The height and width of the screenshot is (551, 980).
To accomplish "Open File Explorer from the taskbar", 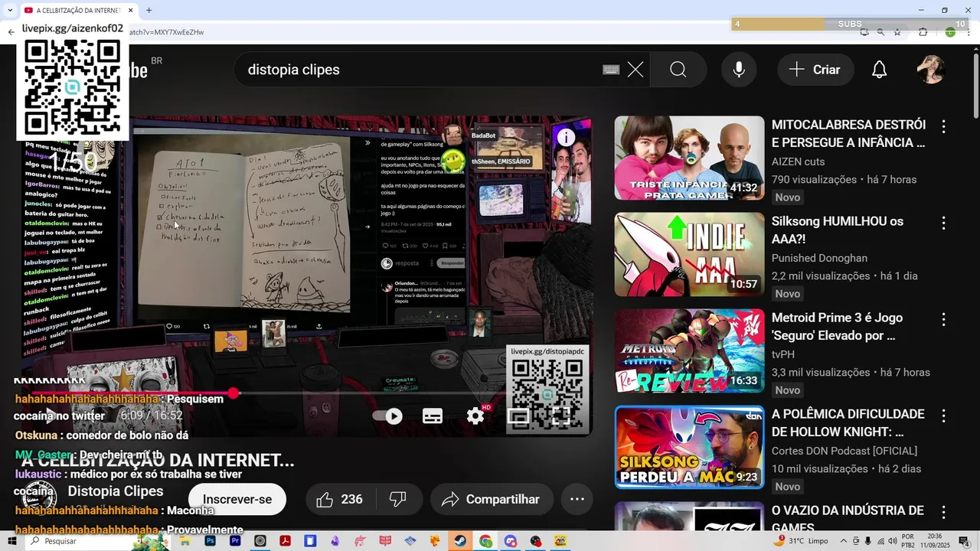I will pyautogui.click(x=185, y=541).
